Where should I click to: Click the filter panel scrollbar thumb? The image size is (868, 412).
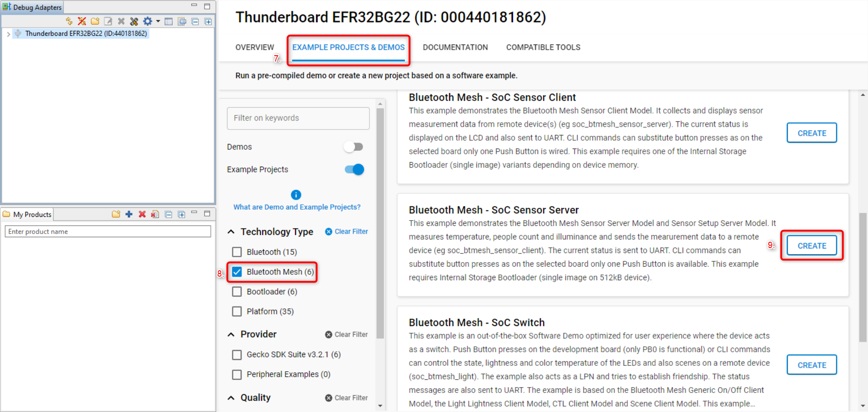(380, 223)
